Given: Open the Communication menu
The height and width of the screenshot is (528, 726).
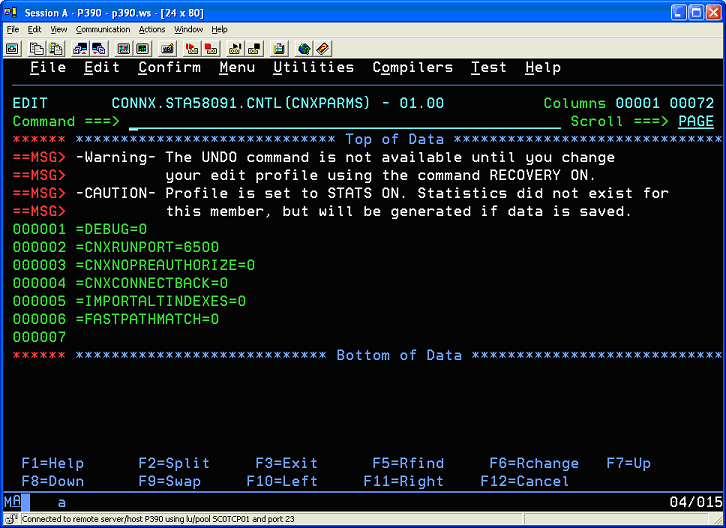Looking at the screenshot, I should [x=103, y=30].
